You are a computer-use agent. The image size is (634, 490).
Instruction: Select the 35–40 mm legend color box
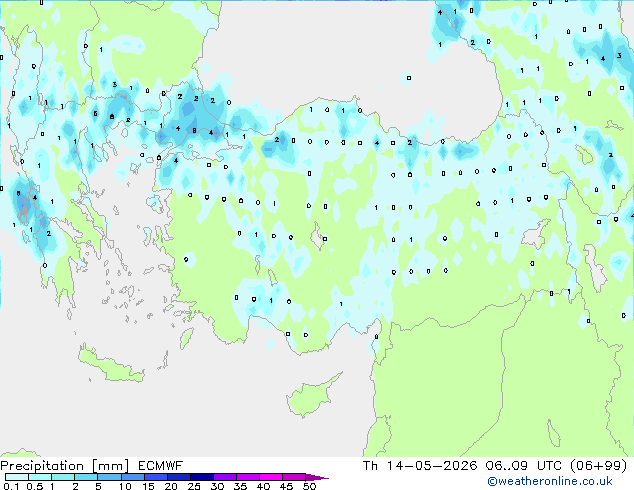point(248,477)
